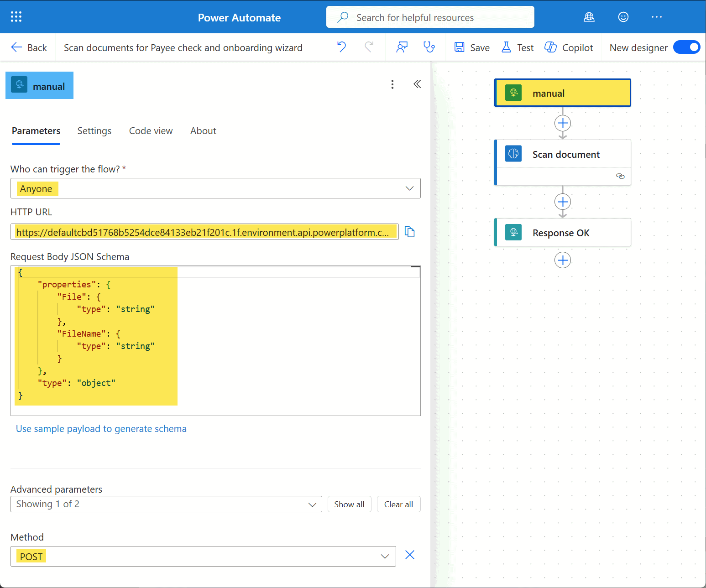Select the Scan document node icon
Image resolution: width=706 pixels, height=588 pixels.
pos(513,154)
